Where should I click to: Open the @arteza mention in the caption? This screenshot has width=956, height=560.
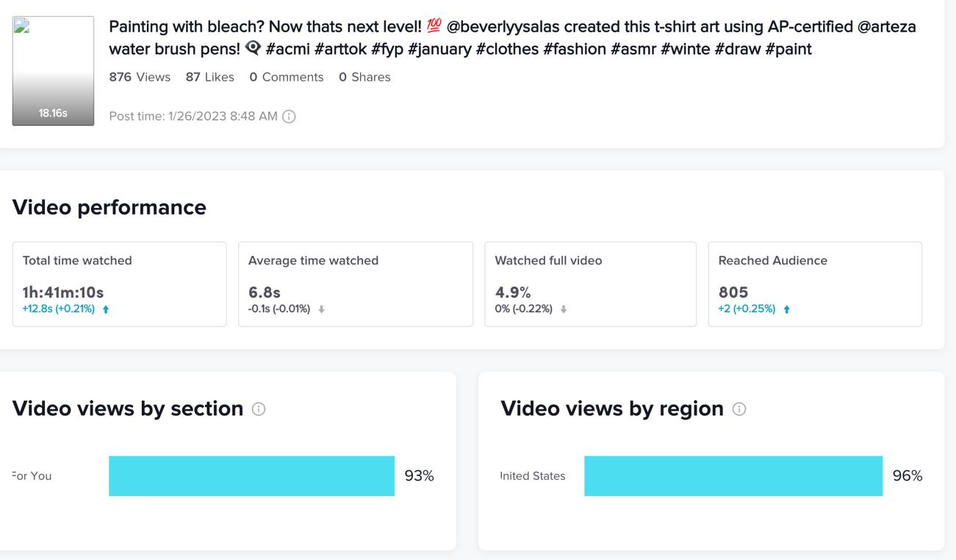pyautogui.click(x=886, y=27)
